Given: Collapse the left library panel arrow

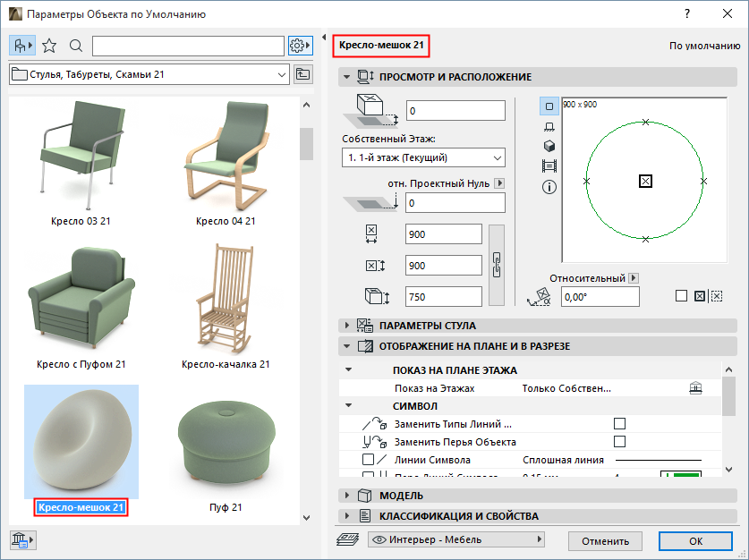Looking at the screenshot, I should [x=324, y=38].
